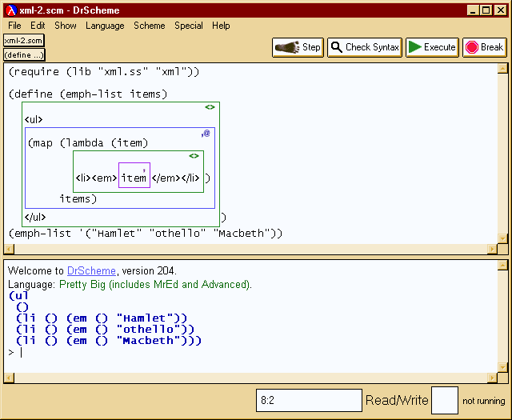Click at the interactions prompt cursor
This screenshot has height=420, width=512.
coord(22,353)
